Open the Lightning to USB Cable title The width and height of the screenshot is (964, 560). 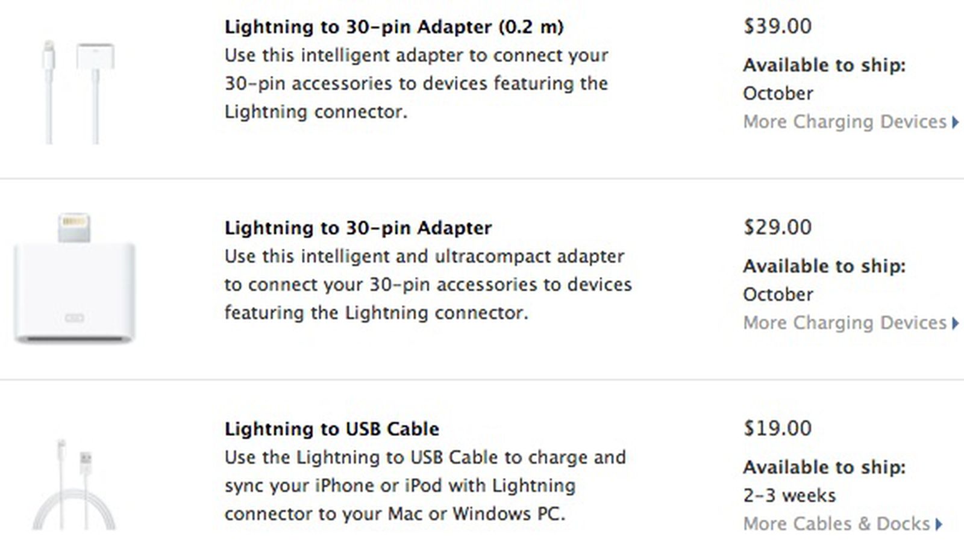pos(331,429)
